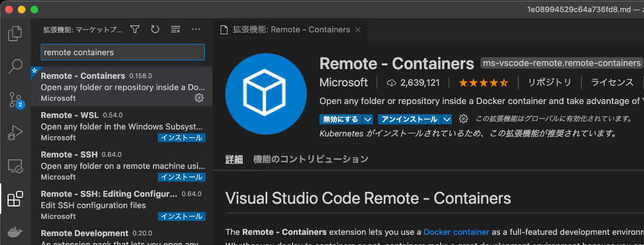This screenshot has width=644, height=245.
Task: Click the extension search box with remote containers
Action: click(123, 52)
